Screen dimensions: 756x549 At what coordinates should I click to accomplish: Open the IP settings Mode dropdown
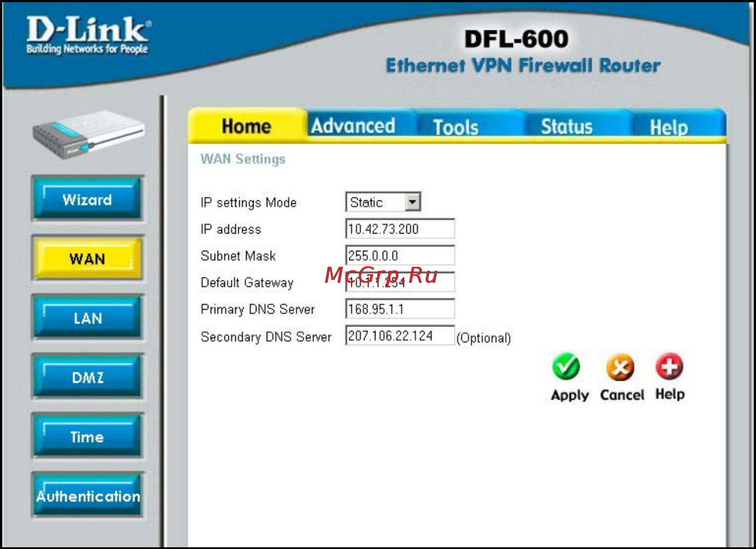click(383, 202)
